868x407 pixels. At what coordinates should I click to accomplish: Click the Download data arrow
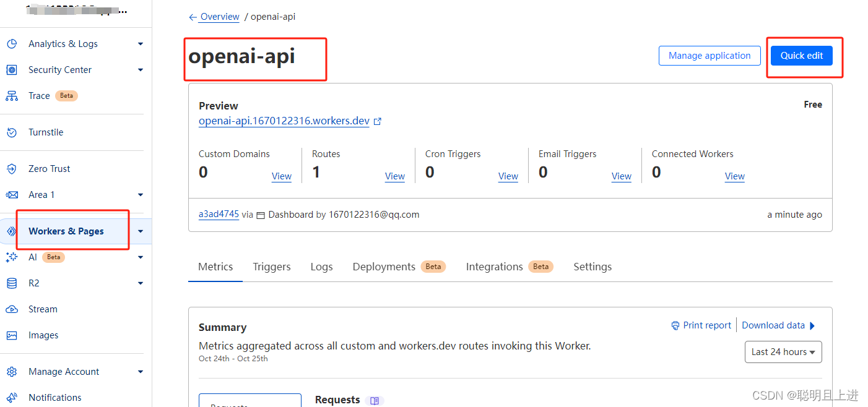[812, 325]
